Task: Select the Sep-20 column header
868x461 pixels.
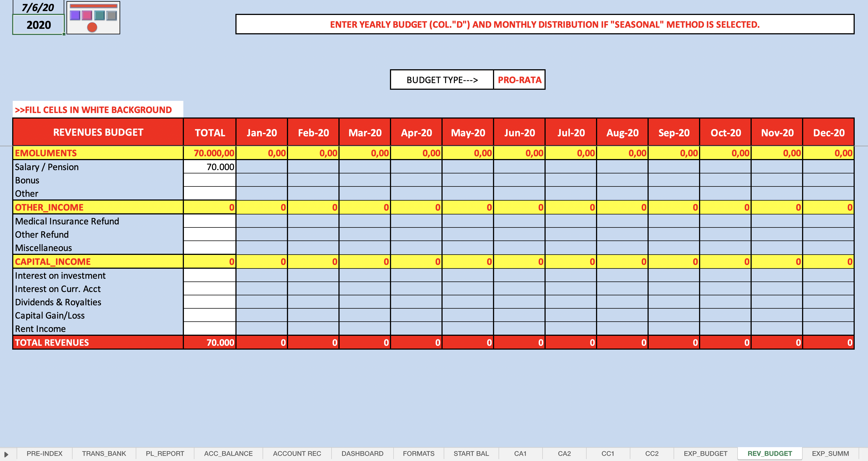Action: [x=674, y=132]
